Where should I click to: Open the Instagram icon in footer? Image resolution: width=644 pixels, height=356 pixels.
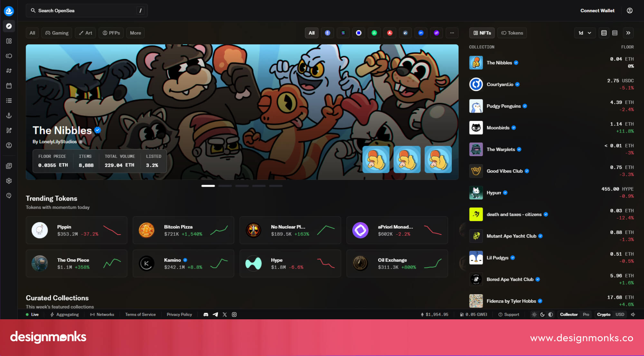tap(234, 314)
